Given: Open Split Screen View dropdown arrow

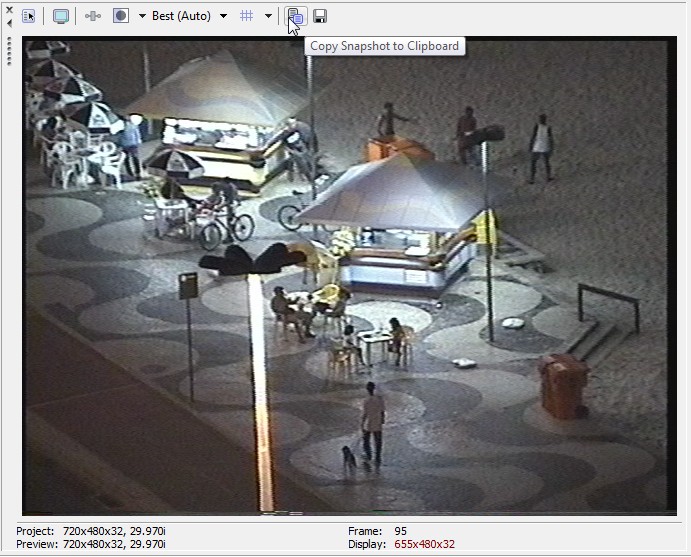Looking at the screenshot, I should point(142,16).
